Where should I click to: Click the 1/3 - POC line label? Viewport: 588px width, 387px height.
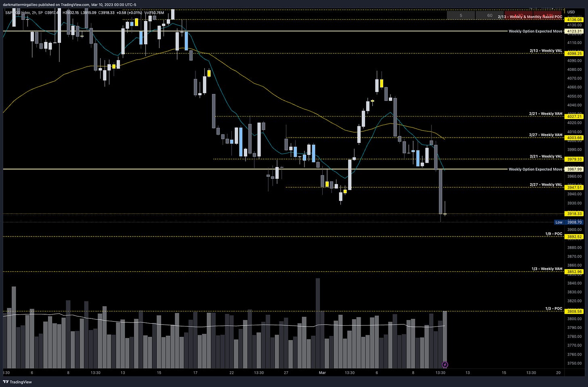point(554,308)
